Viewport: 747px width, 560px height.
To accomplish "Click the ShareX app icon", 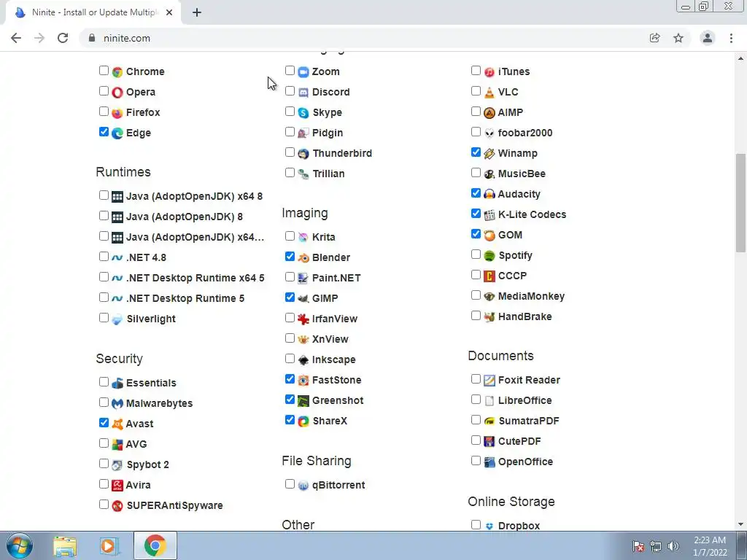I will [303, 421].
